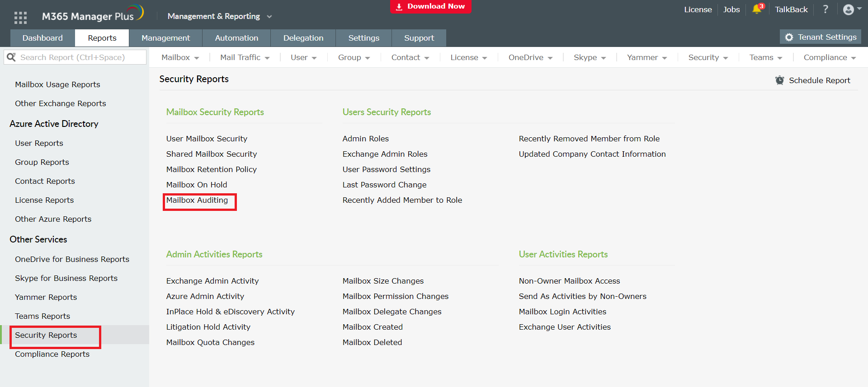The height and width of the screenshot is (387, 868).
Task: Open the Mailbox Auditing report
Action: point(197,200)
